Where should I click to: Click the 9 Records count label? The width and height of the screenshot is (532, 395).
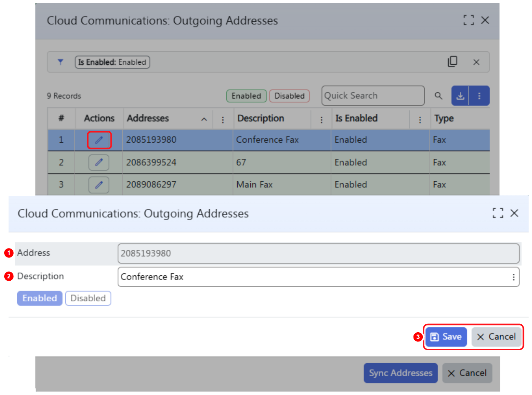(x=64, y=96)
